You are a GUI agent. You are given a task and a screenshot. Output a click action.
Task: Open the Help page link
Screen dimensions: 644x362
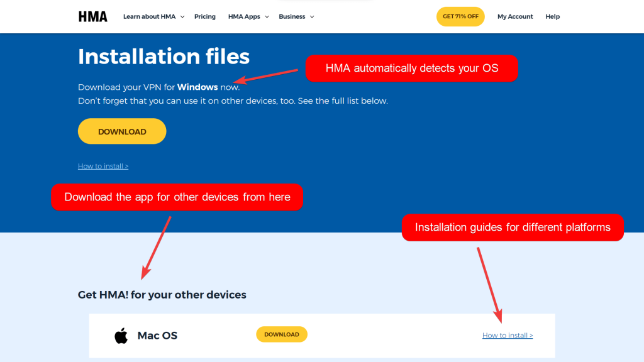[x=552, y=17]
